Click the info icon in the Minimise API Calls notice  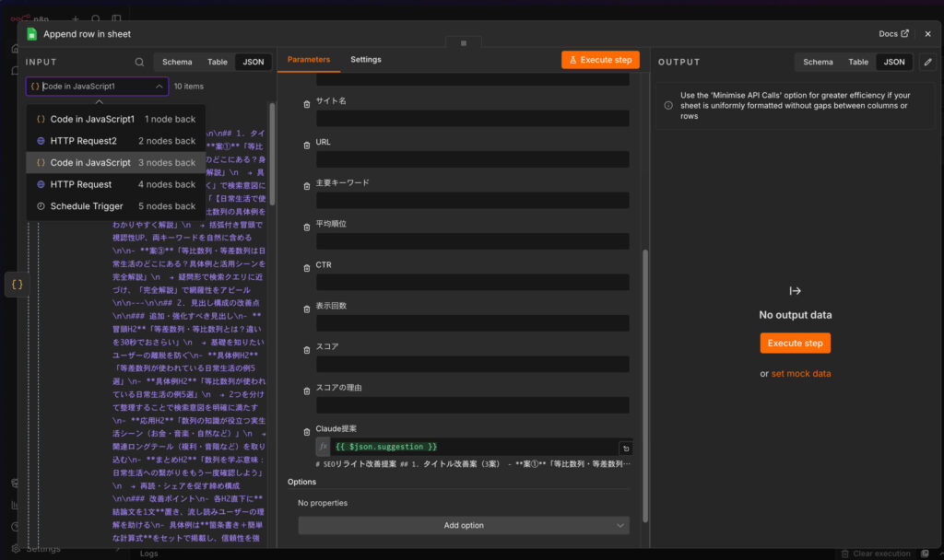[668, 105]
